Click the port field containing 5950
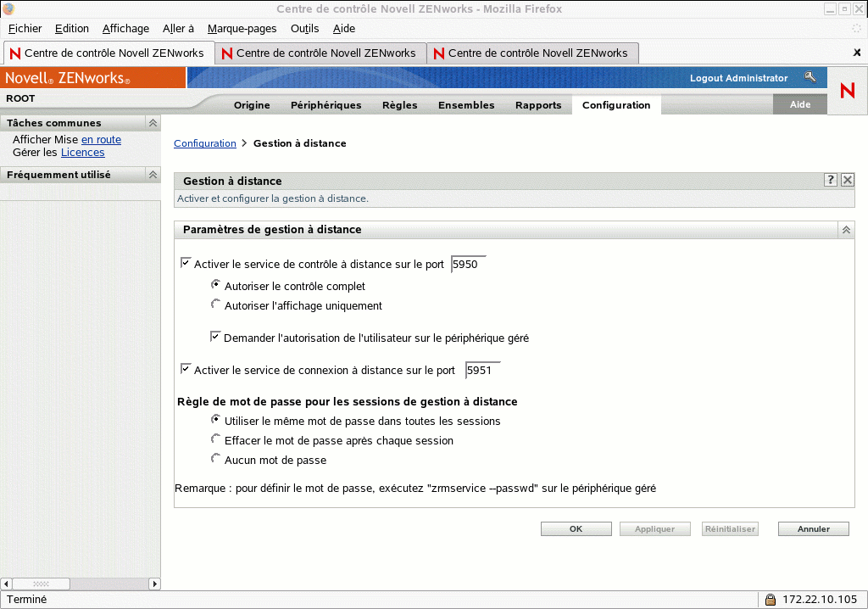The height and width of the screenshot is (609, 868). coord(468,264)
